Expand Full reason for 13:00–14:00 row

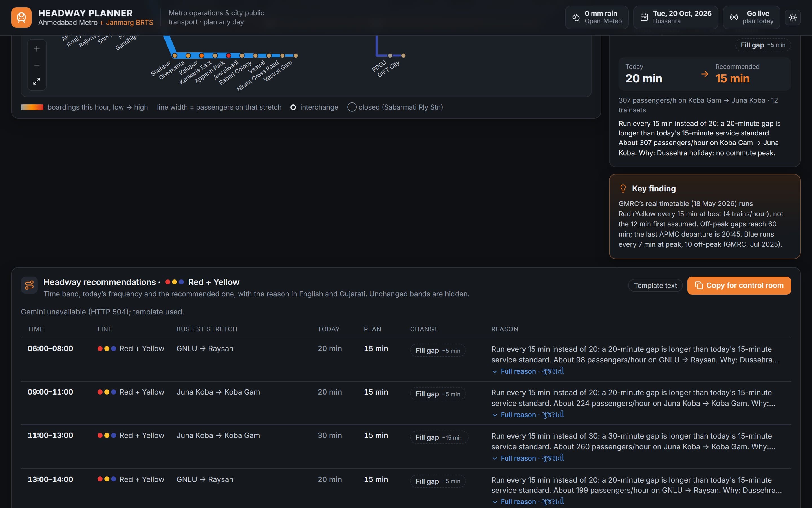click(x=528, y=501)
